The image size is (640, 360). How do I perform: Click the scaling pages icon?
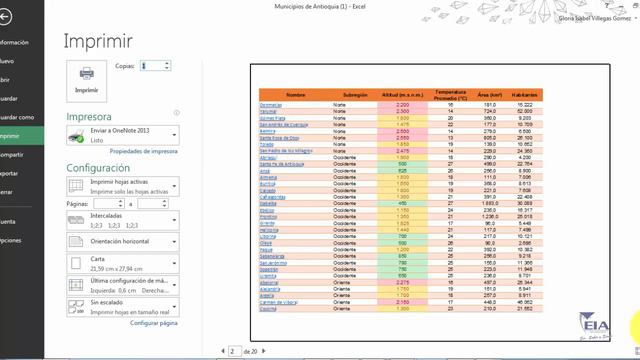(x=76, y=307)
